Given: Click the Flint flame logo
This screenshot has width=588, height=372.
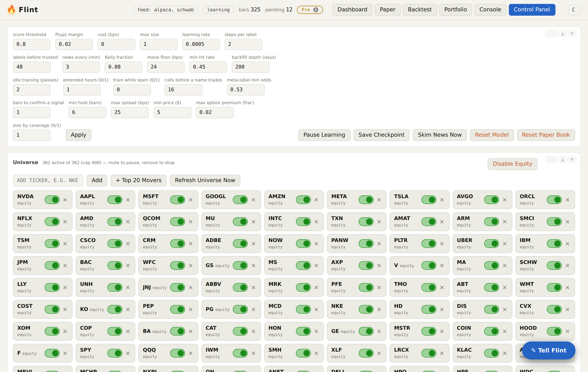Looking at the screenshot, I should (12, 10).
